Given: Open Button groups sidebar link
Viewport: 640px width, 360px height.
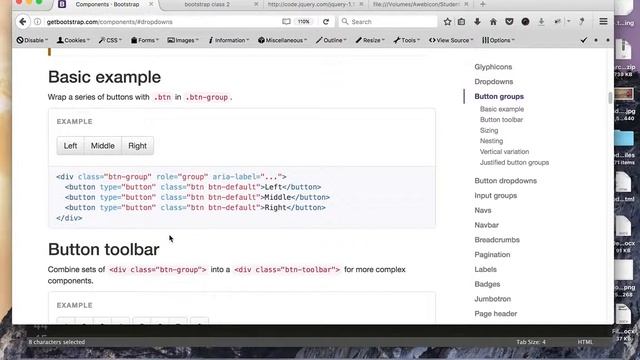Looking at the screenshot, I should point(499,96).
